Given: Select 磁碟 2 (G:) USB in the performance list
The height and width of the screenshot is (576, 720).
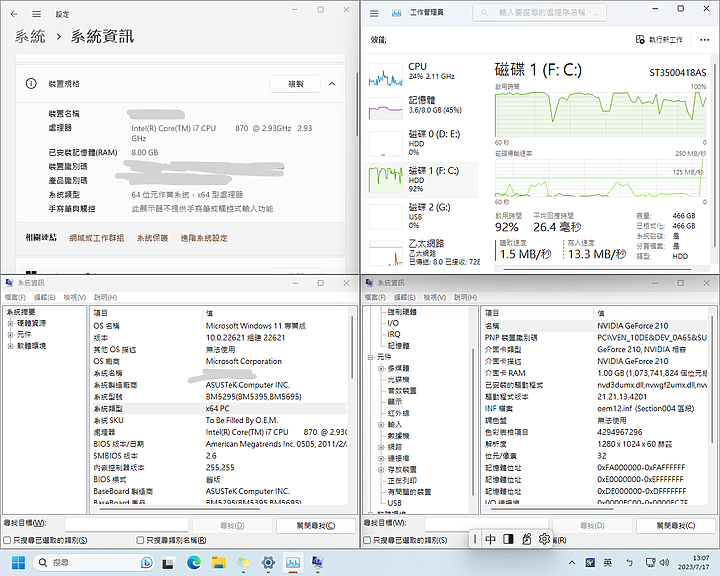Looking at the screenshot, I should pos(420,216).
